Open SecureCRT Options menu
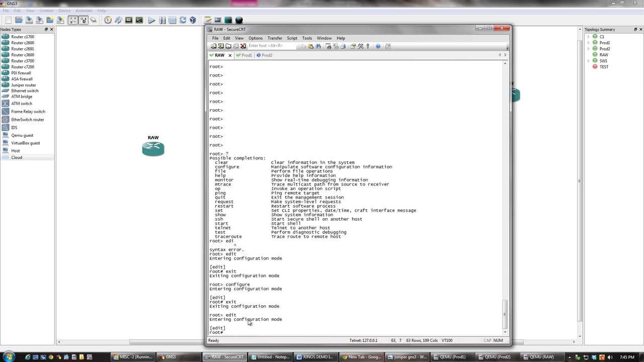Screen dimensions: 644x362 tap(255, 38)
